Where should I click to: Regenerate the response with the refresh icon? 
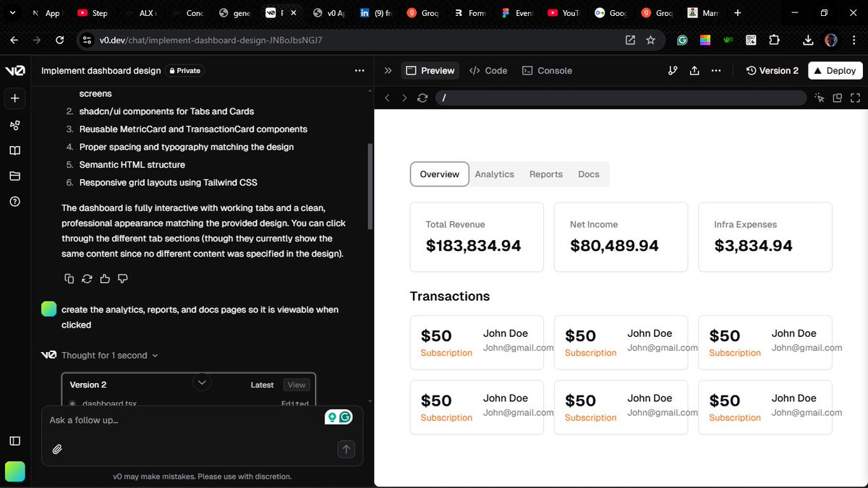point(87,278)
